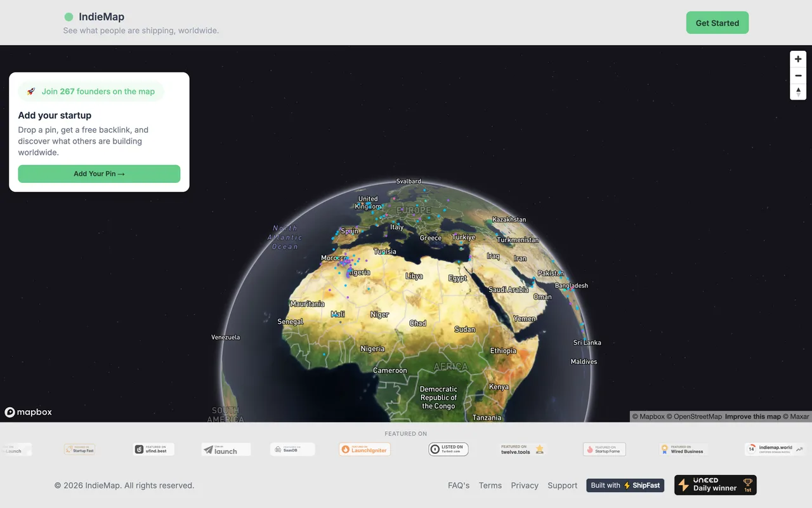Click the Libya label on the globe
The width and height of the screenshot is (812, 508).
414,276
